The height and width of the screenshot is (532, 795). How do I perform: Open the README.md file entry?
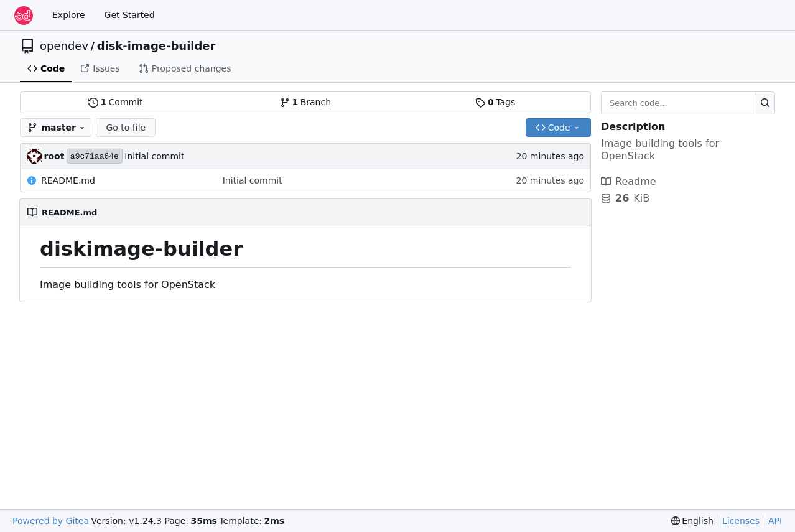68,180
